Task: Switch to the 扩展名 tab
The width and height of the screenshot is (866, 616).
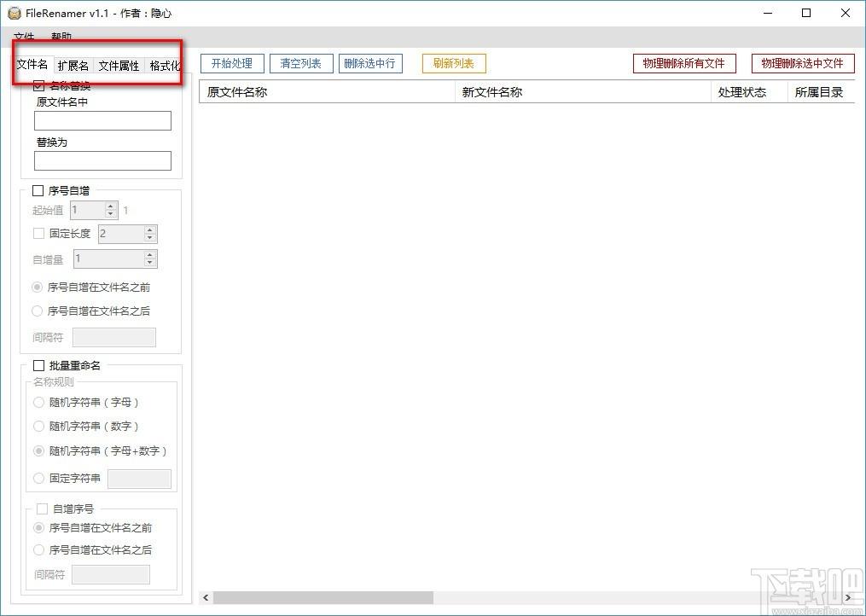Action: [73, 66]
